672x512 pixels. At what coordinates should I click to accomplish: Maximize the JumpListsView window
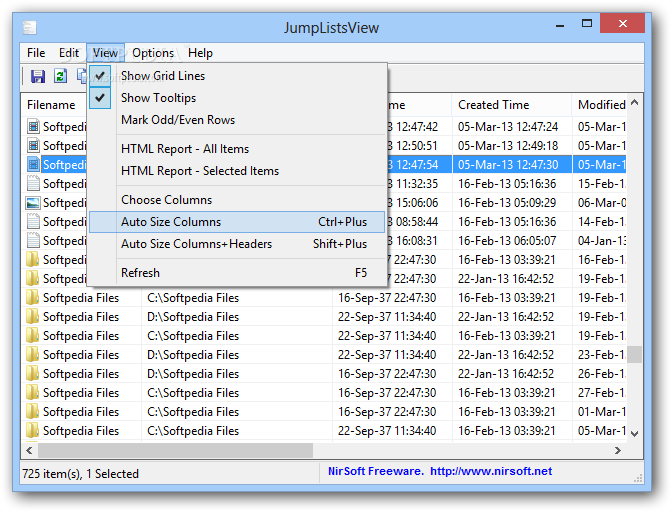click(587, 23)
